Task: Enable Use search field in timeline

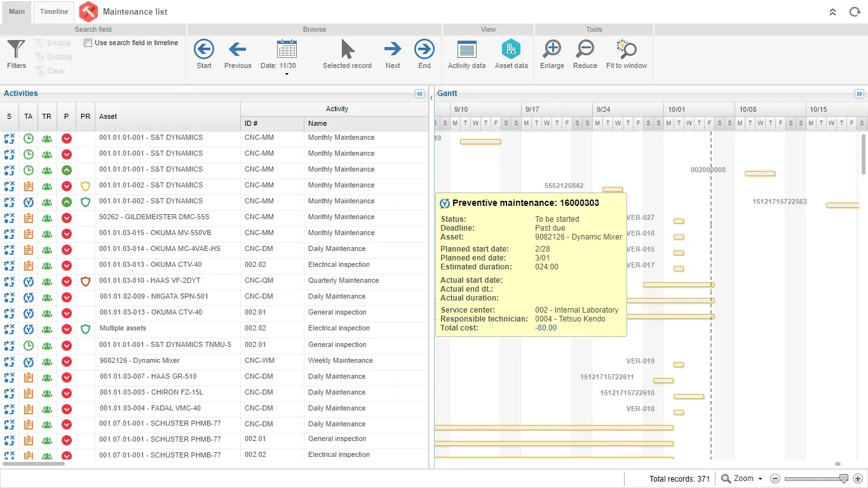Action: pos(88,43)
